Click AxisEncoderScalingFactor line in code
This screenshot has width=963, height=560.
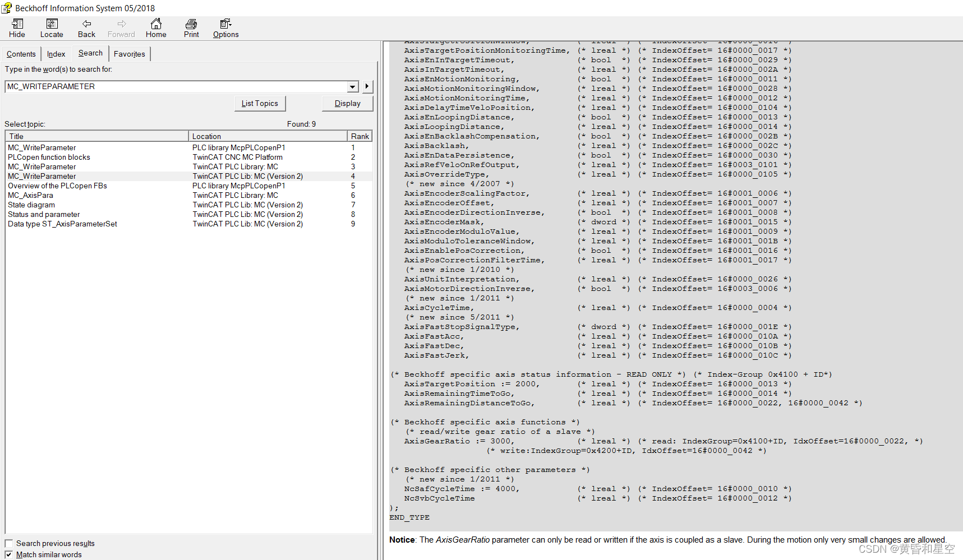point(598,193)
